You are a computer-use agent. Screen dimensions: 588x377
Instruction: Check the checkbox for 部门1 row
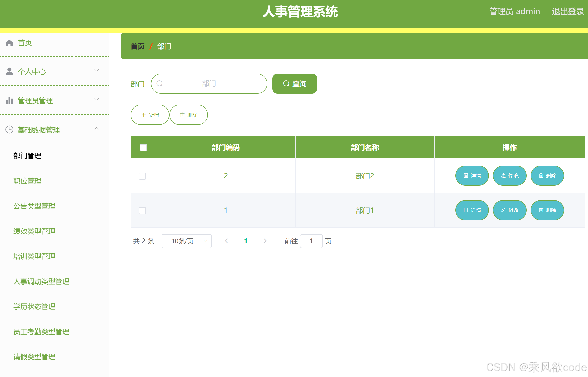click(x=142, y=211)
